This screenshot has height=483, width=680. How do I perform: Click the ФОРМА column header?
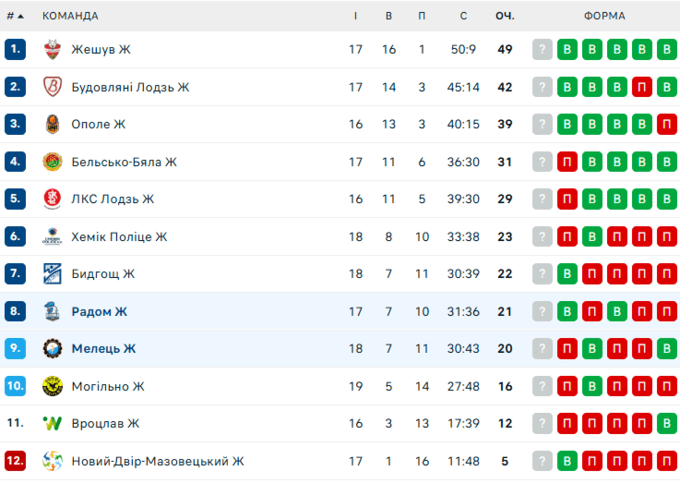tap(605, 16)
